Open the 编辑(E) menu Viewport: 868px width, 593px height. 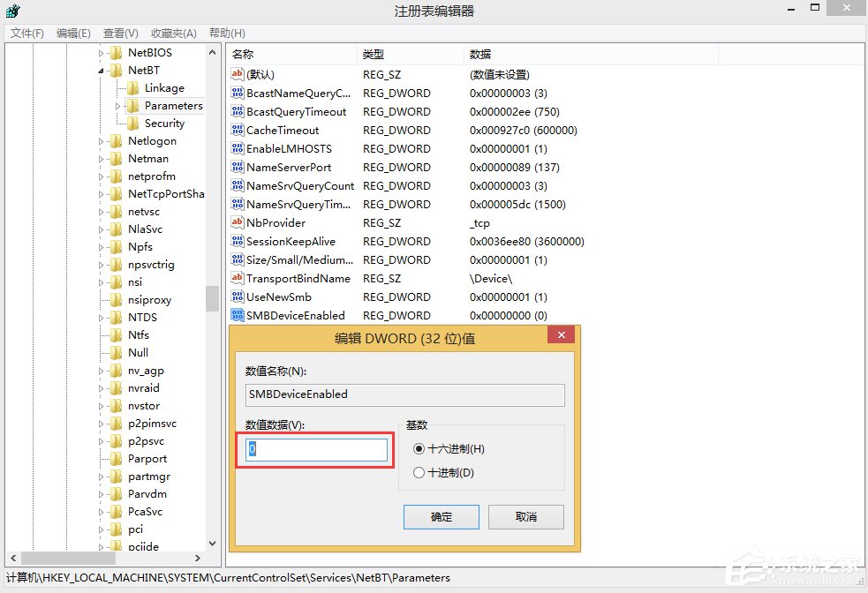point(72,33)
